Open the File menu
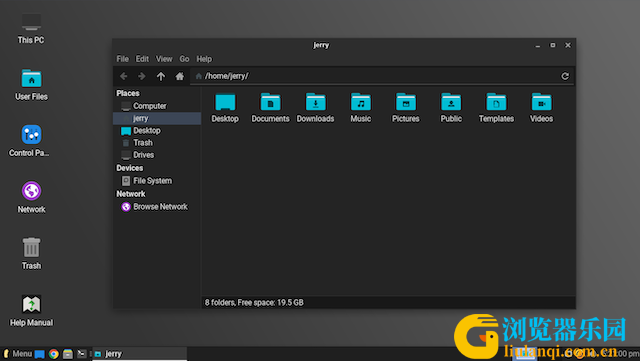The image size is (640, 361). point(122,59)
